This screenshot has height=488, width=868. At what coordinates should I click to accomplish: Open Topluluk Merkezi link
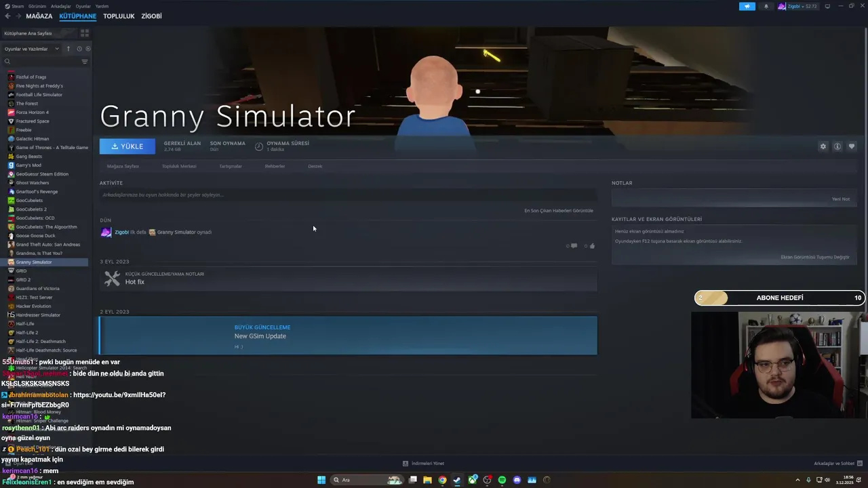[x=179, y=166]
